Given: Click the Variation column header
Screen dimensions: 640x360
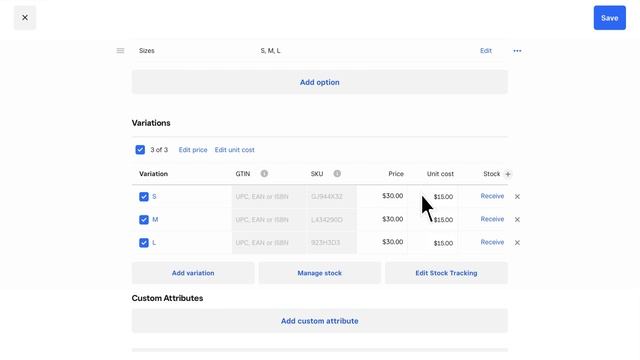Looking at the screenshot, I should 153,174.
